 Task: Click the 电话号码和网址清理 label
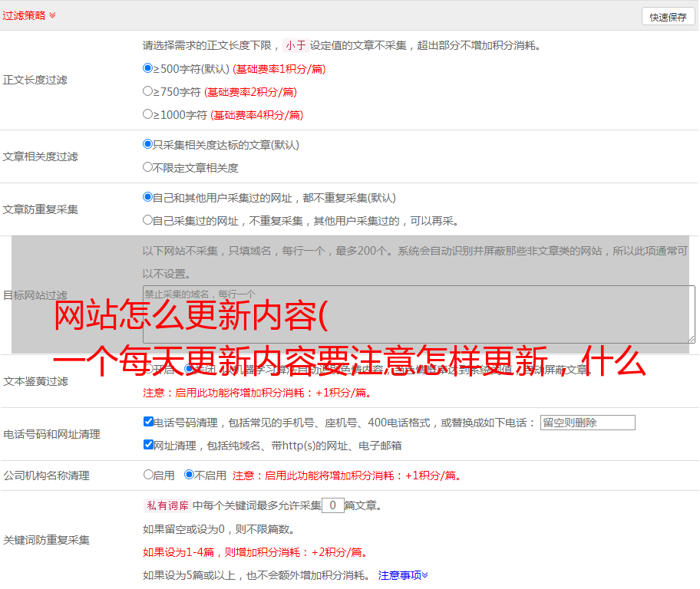click(x=51, y=434)
